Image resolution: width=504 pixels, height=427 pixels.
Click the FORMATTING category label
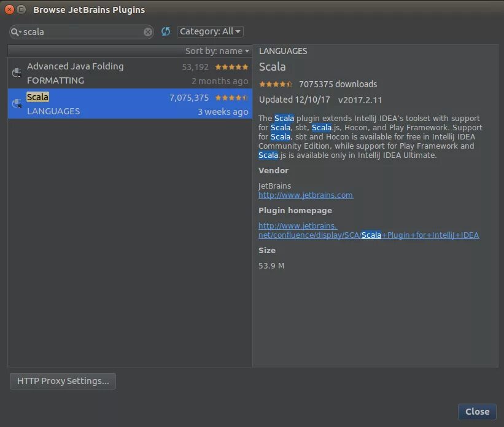(55, 80)
